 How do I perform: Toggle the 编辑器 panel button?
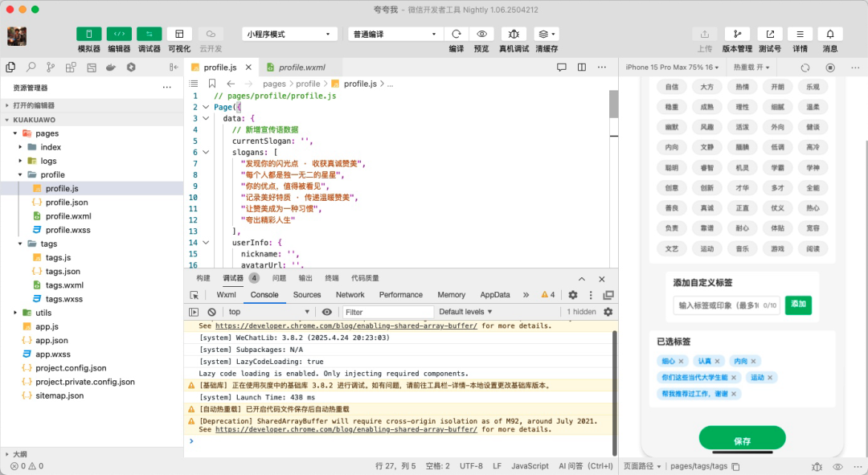click(119, 34)
